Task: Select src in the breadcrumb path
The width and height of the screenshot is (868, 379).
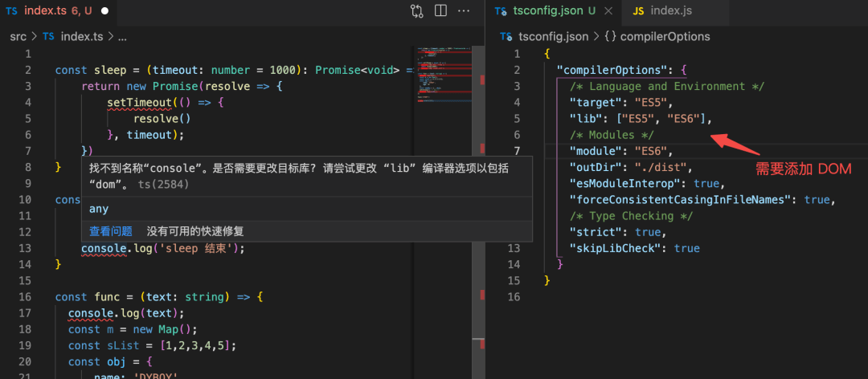Action: pos(18,37)
